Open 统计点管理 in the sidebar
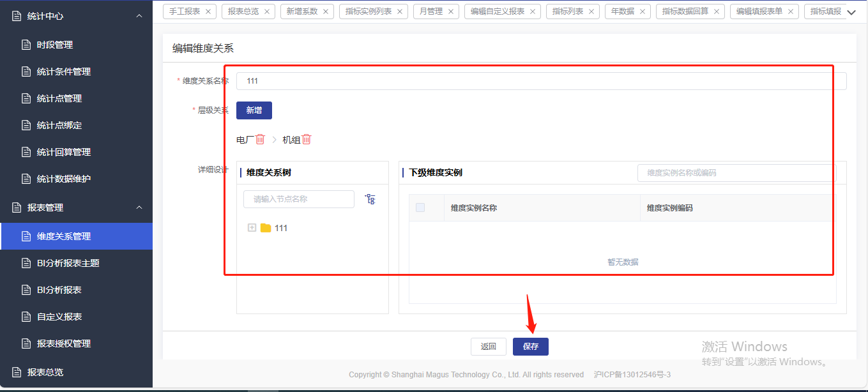Viewport: 868px width, 392px height. (x=59, y=98)
